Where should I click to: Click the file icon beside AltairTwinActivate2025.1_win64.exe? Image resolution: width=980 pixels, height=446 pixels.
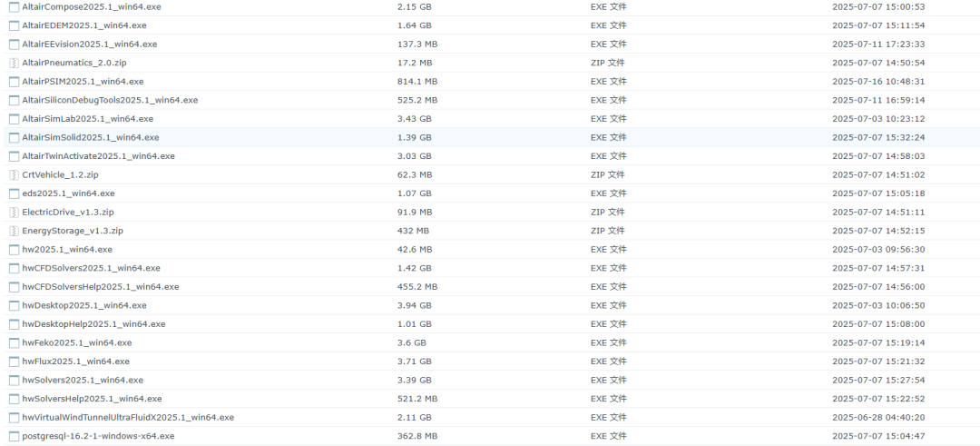[14, 156]
